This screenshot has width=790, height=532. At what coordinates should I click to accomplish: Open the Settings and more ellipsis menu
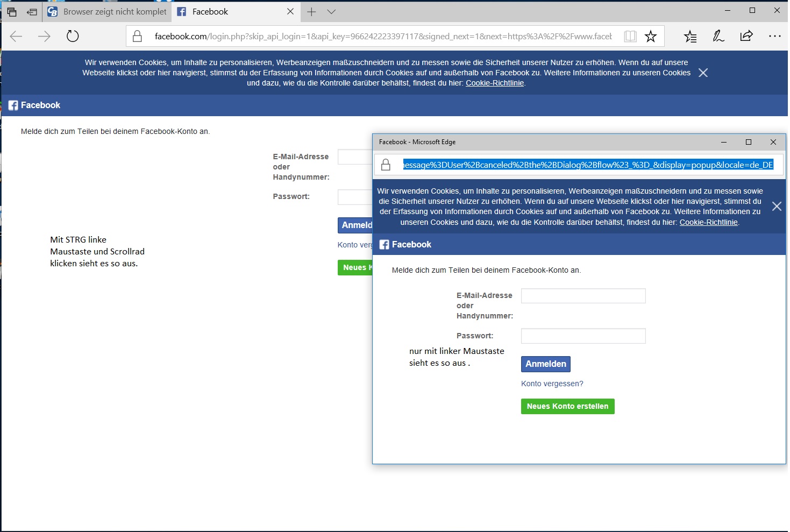(x=774, y=36)
